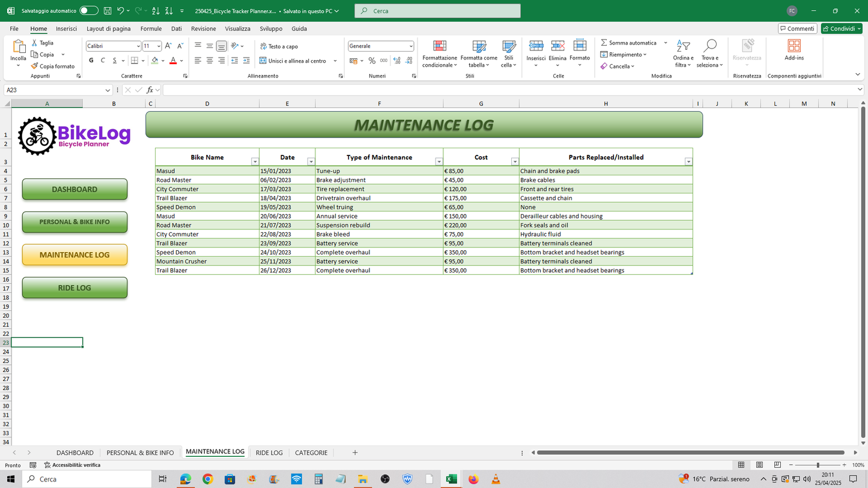The image size is (868, 488).
Task: Switch to the RIDE LOG sheet tab
Action: pyautogui.click(x=269, y=453)
